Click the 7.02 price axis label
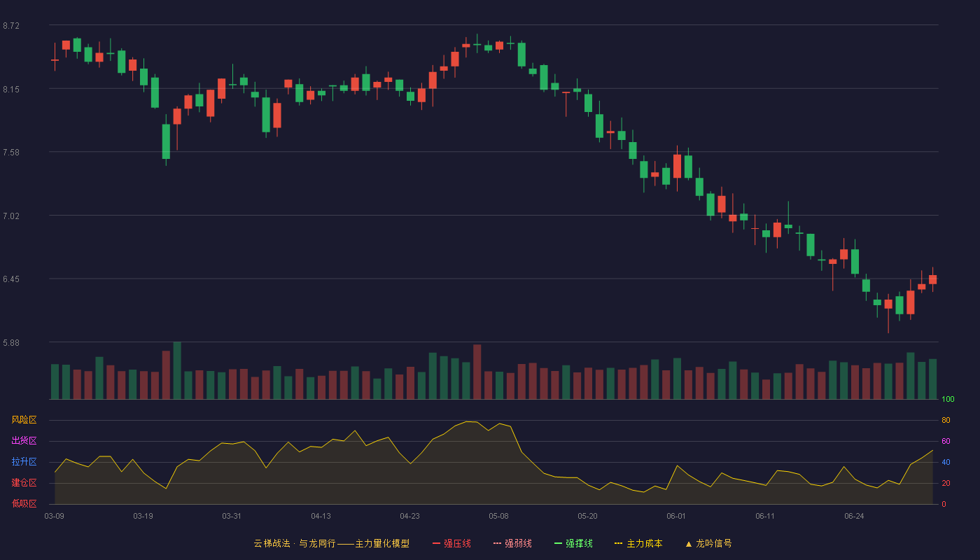This screenshot has height=560, width=980. pos(11,216)
